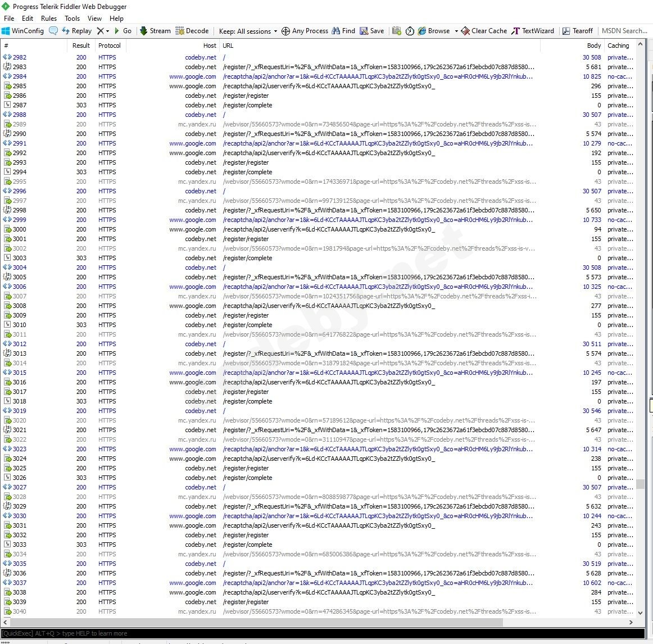
Task: Click the HTML icon of session 3037
Action: [7, 583]
